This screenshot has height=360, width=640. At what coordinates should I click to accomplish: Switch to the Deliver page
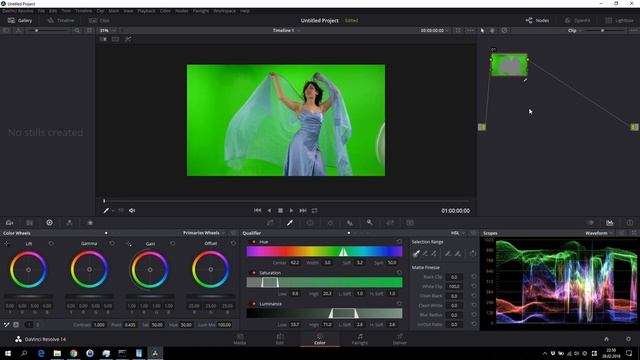pyautogui.click(x=400, y=339)
